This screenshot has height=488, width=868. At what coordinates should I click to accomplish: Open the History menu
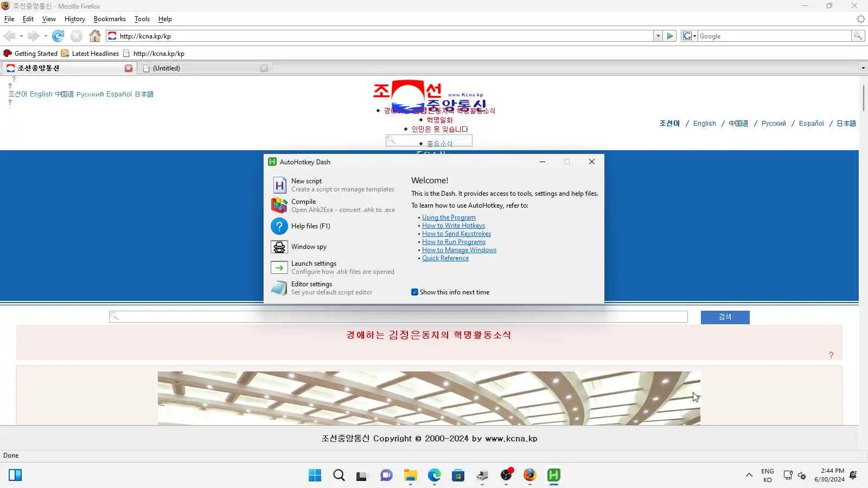(75, 19)
